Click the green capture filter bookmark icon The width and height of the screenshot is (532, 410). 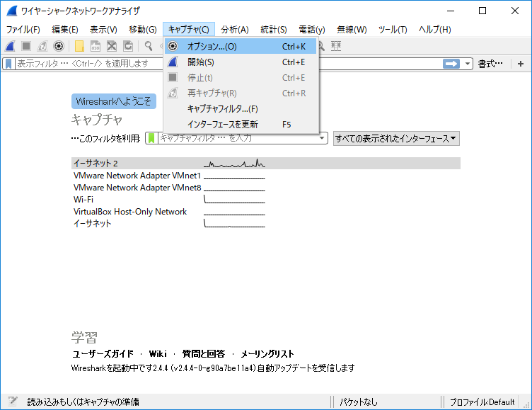[151, 138]
